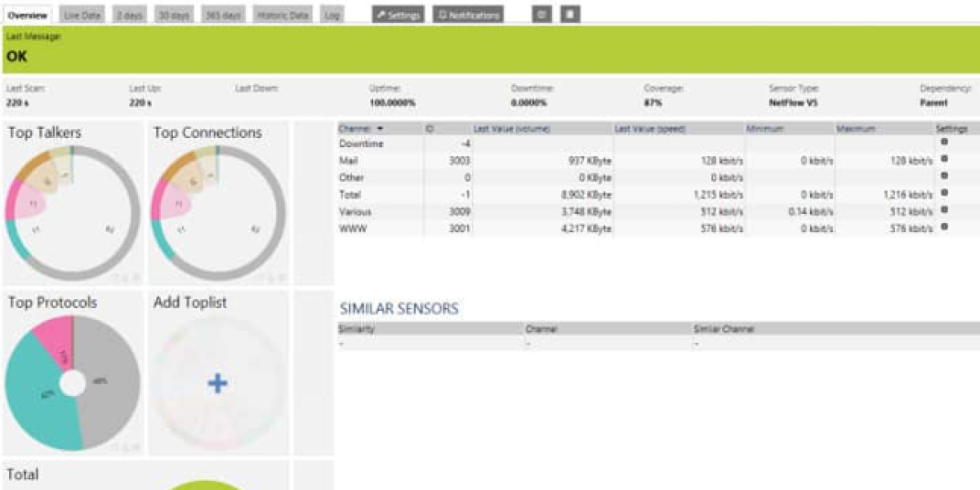Click the icon button right of Notifications

(541, 15)
